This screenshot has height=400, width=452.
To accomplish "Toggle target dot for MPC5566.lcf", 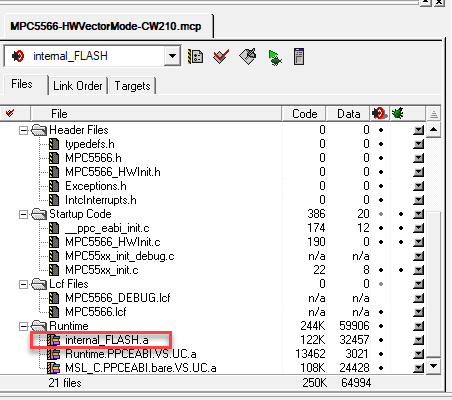I will coord(381,312).
